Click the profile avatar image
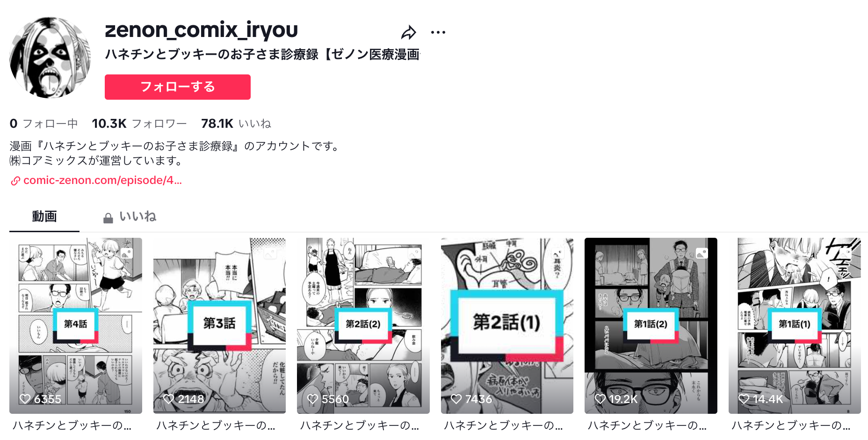Viewport: 868px width, 440px height. point(50,58)
